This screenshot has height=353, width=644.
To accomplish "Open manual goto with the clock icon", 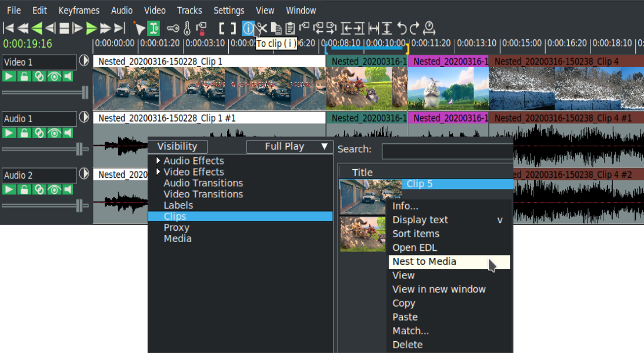I will tap(428, 28).
